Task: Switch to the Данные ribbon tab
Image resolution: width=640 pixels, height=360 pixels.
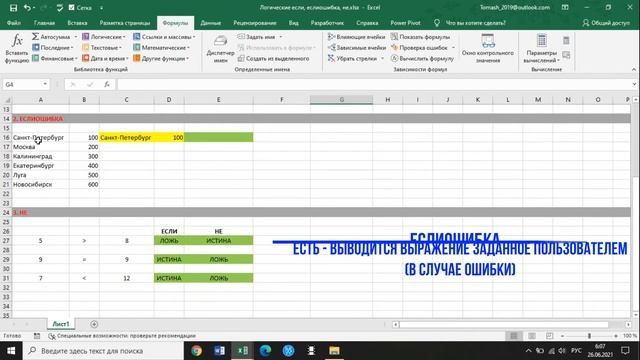Action: 211,23
